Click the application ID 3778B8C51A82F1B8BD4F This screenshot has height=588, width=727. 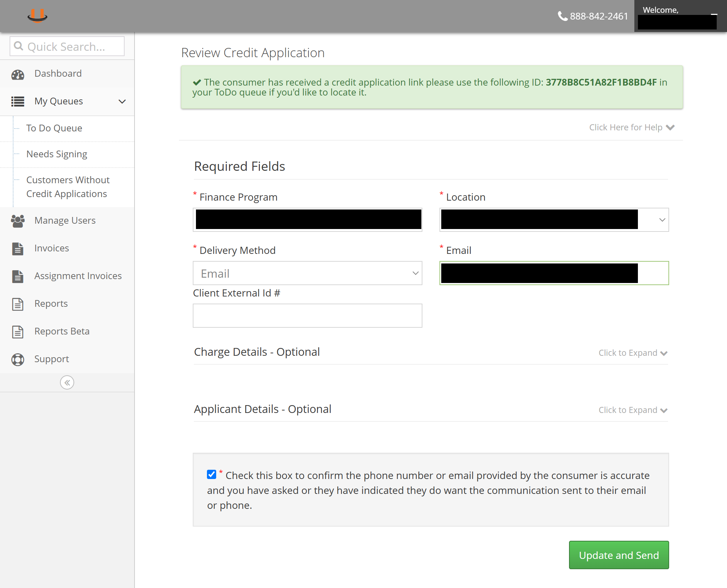tap(601, 82)
